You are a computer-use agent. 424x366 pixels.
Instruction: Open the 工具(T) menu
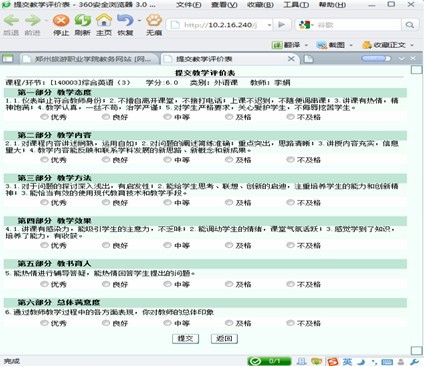click(x=296, y=5)
